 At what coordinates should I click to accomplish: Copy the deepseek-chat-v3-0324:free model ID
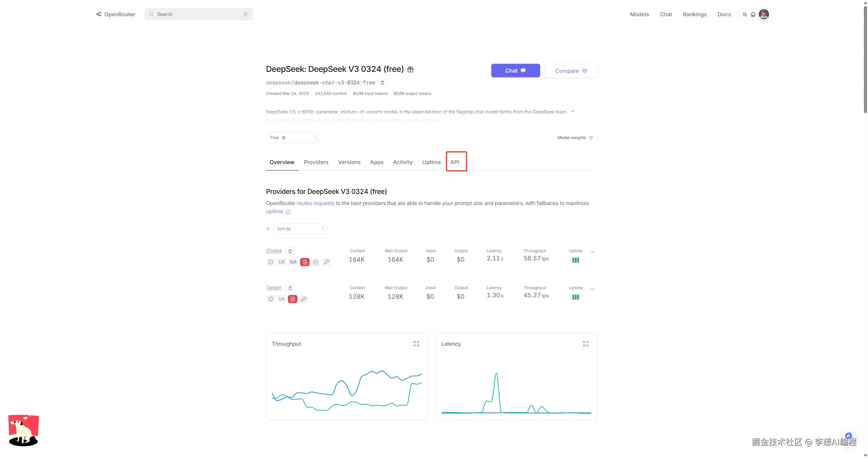point(382,83)
